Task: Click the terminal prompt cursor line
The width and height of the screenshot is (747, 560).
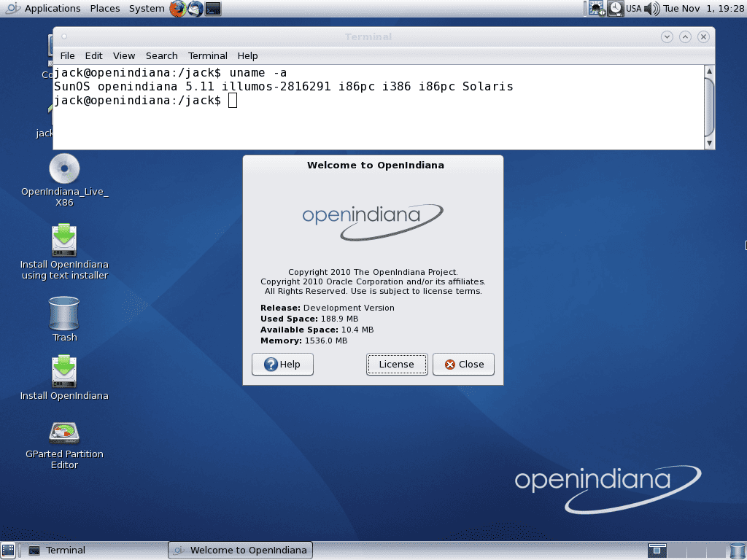Action: (x=145, y=101)
